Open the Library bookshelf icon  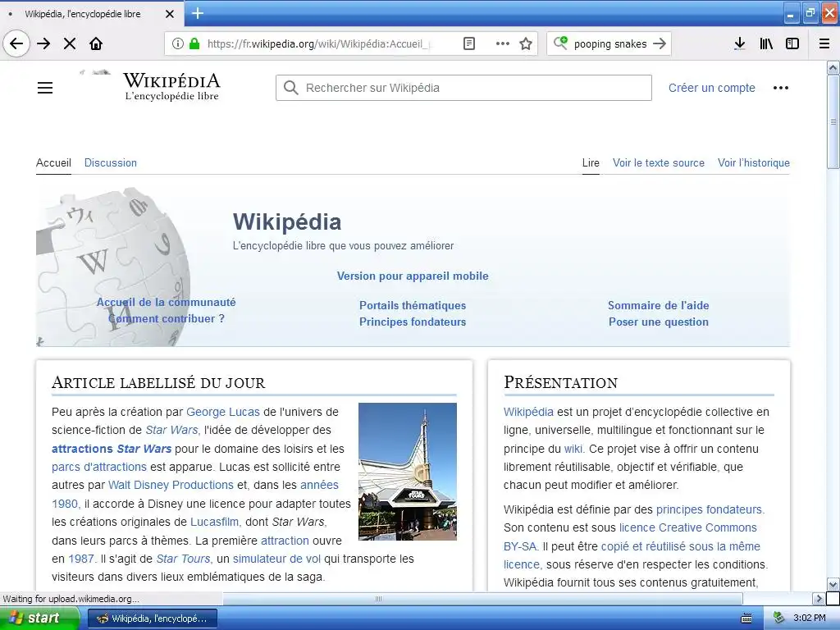pyautogui.click(x=766, y=43)
